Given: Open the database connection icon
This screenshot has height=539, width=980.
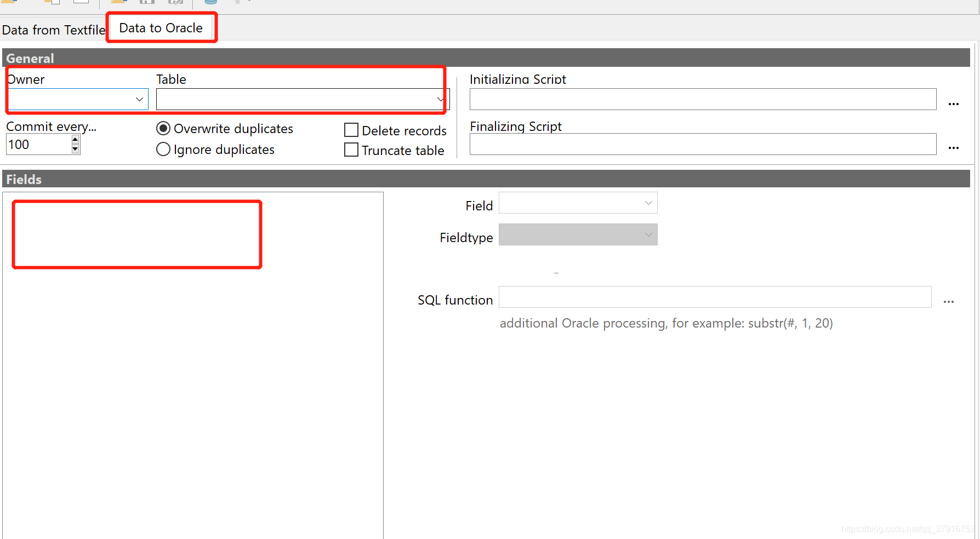Looking at the screenshot, I should [210, 2].
